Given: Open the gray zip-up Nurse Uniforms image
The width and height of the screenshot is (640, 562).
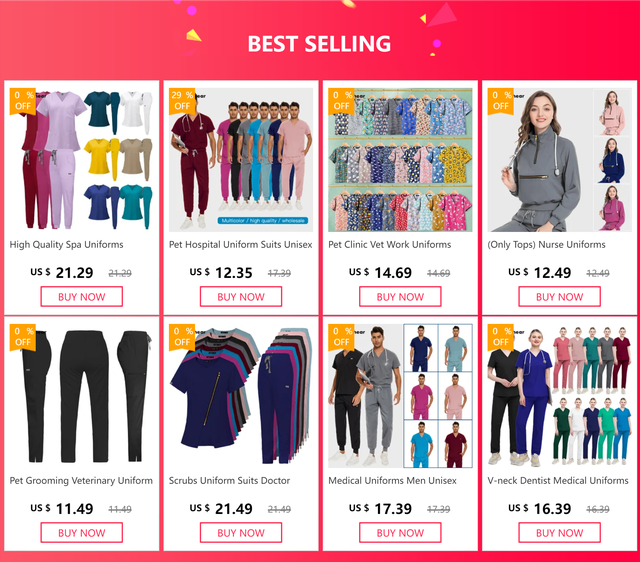Looking at the screenshot, I should [560, 160].
